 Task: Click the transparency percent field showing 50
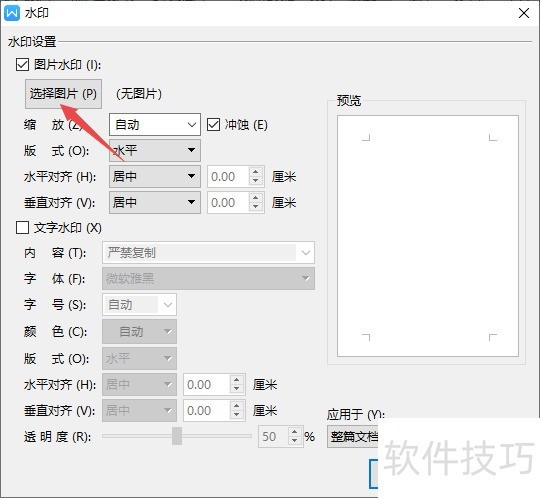click(274, 436)
